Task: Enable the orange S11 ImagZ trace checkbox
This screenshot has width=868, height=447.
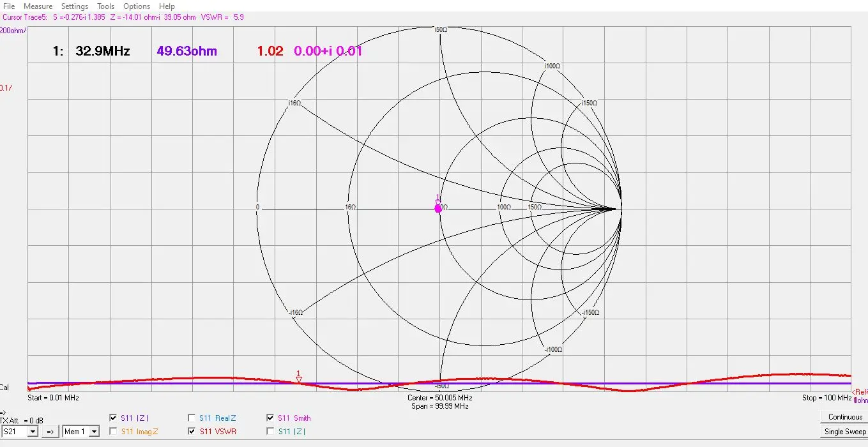Action: click(114, 432)
